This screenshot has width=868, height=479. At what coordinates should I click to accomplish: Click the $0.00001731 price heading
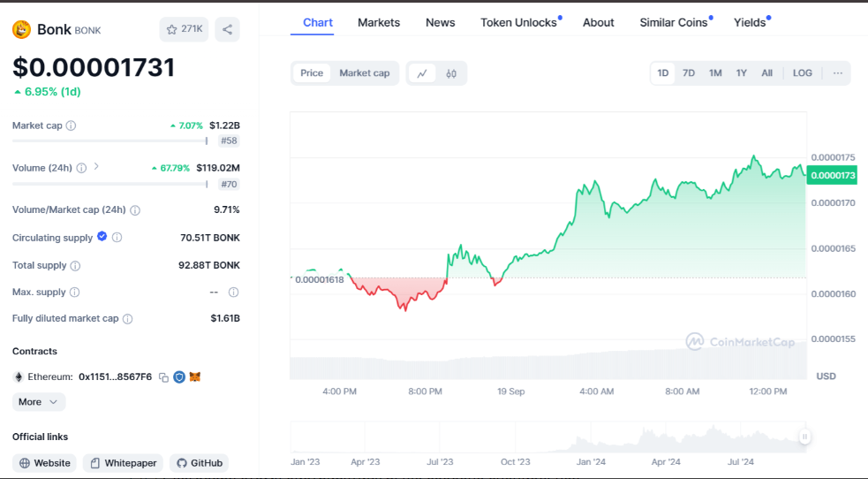pos(94,67)
